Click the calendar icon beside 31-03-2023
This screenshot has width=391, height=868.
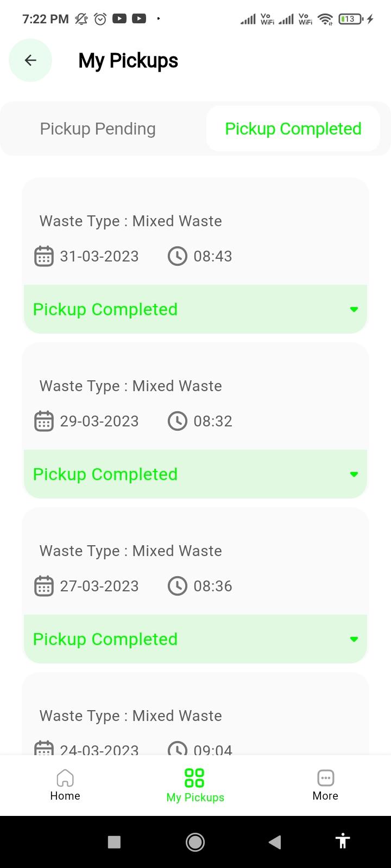44,256
